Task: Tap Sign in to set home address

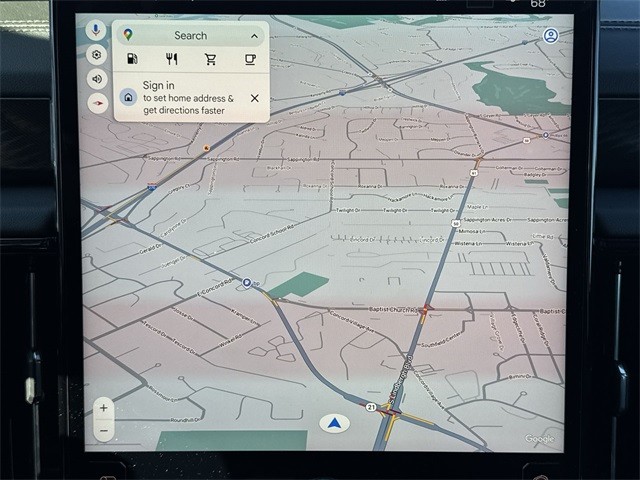Action: point(188,98)
